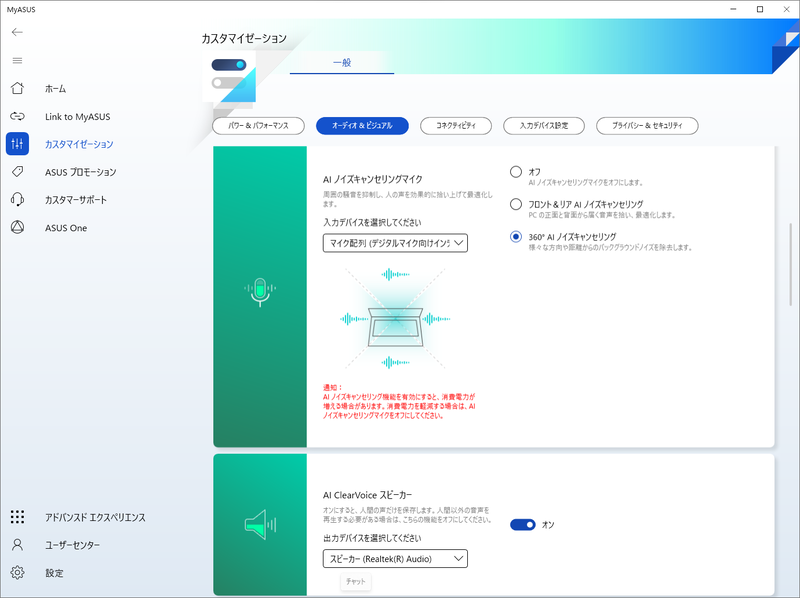Click the back navigation arrow
The image size is (800, 598).
16,31
